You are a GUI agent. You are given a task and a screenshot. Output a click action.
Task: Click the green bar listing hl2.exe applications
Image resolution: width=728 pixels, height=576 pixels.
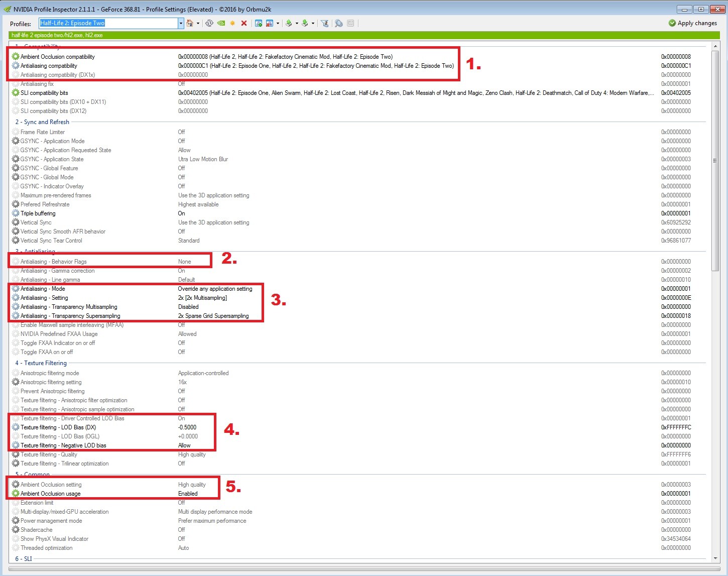tap(364, 35)
